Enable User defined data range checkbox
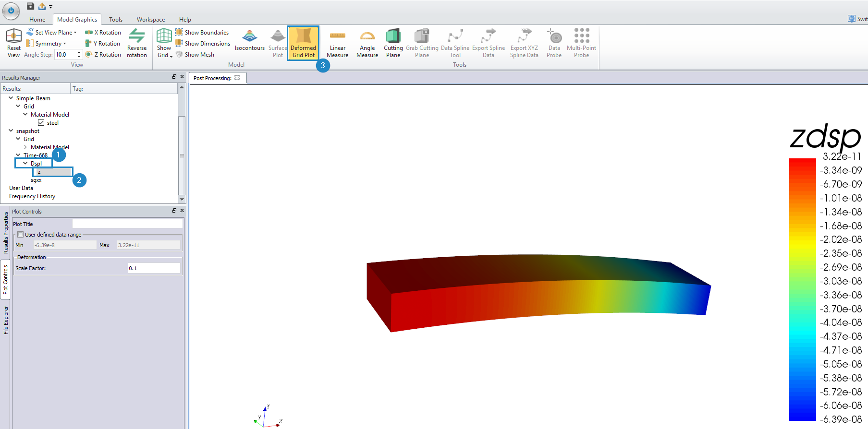This screenshot has height=429, width=868. (21, 235)
